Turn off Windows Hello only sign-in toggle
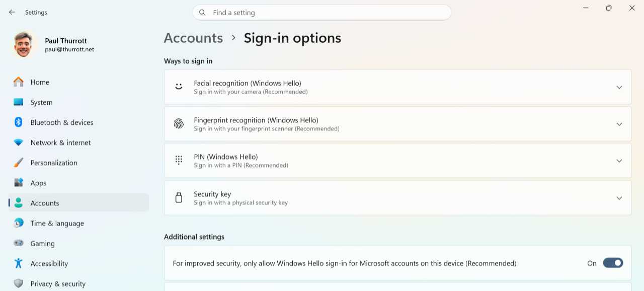Viewport: 644px width, 291px height. click(x=613, y=263)
